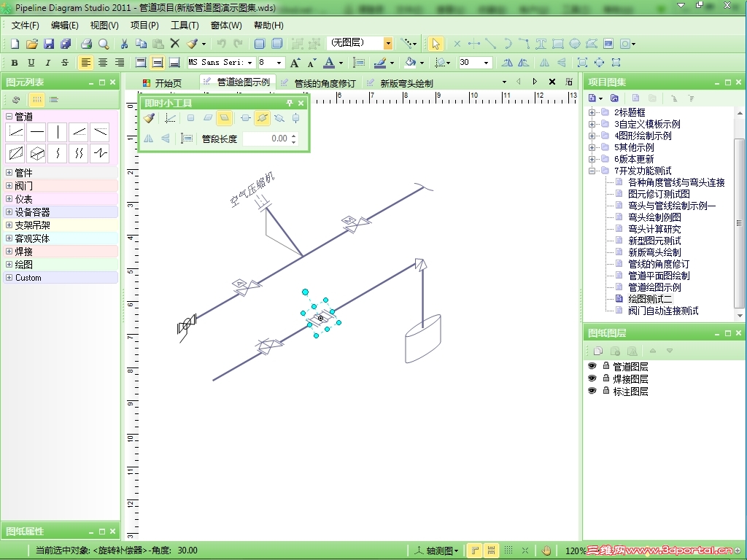
Task: Delete selection with the X icon
Action: [175, 44]
